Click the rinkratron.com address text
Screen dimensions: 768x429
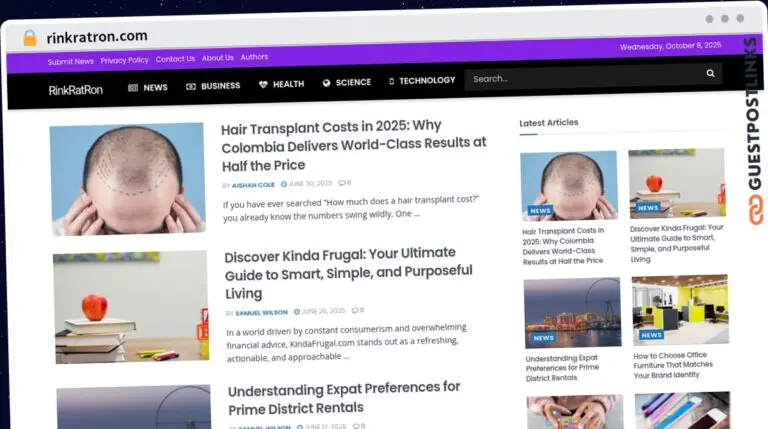[x=97, y=37]
